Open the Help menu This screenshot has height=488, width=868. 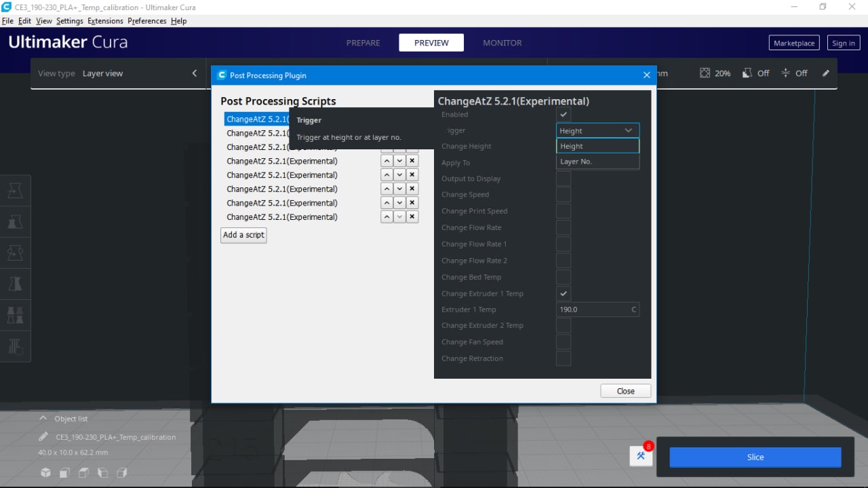point(178,21)
